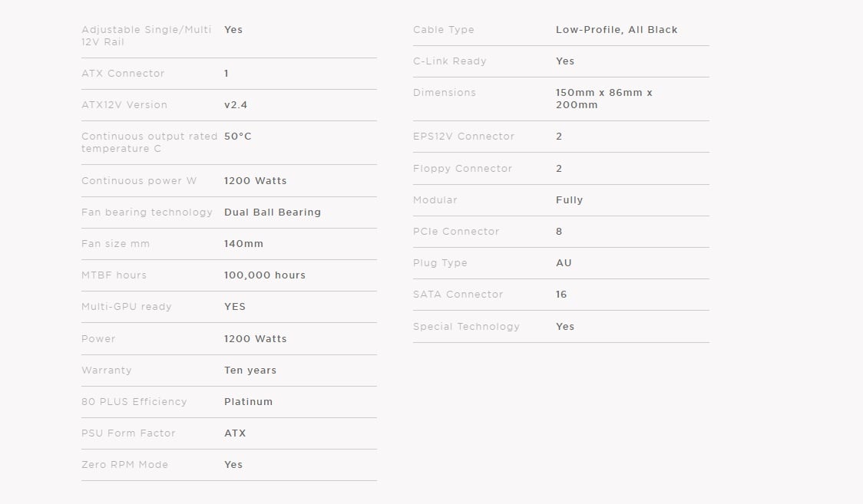The width and height of the screenshot is (863, 504).
Task: Click the 100,000 hours MTBF value
Action: (265, 275)
